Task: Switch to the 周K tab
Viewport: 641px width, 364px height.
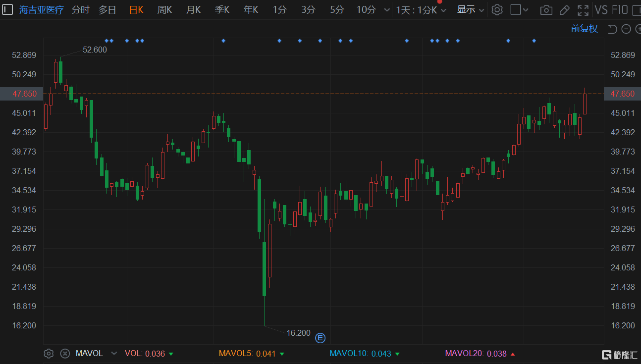Action: 164,10
